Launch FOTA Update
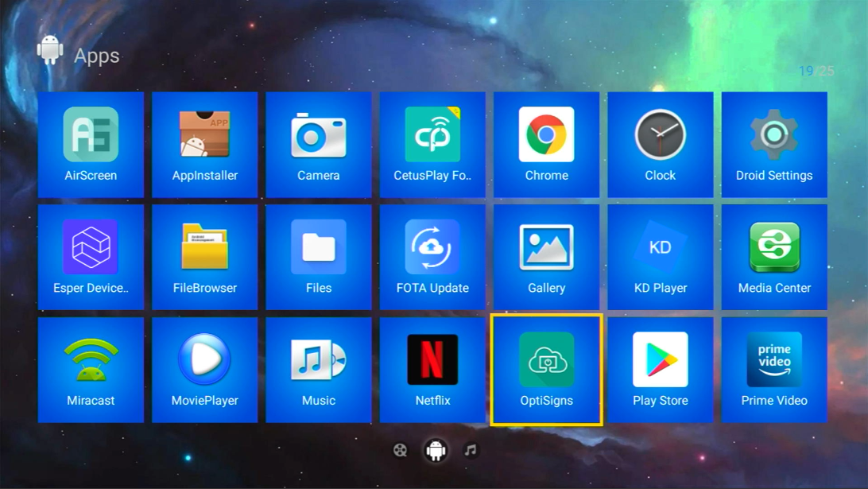This screenshot has width=868, height=489. 432,257
